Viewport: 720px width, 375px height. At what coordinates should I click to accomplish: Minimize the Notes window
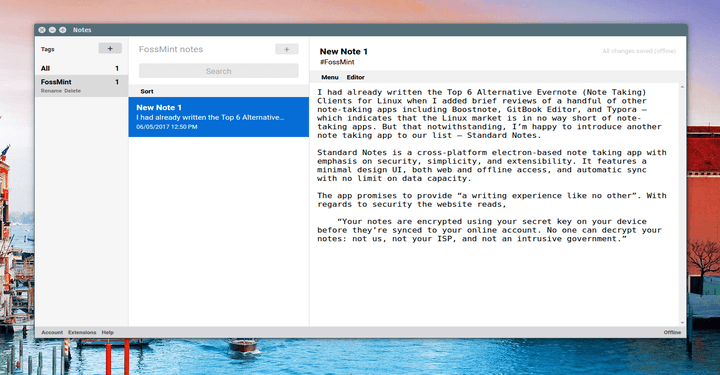point(52,30)
